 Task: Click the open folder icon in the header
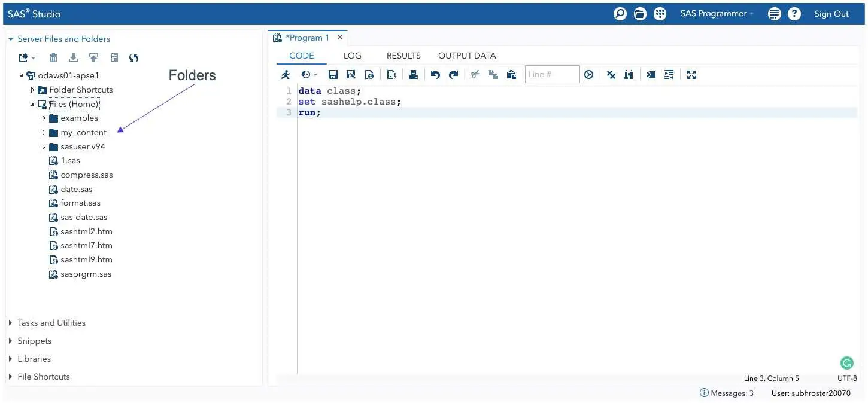(x=640, y=14)
